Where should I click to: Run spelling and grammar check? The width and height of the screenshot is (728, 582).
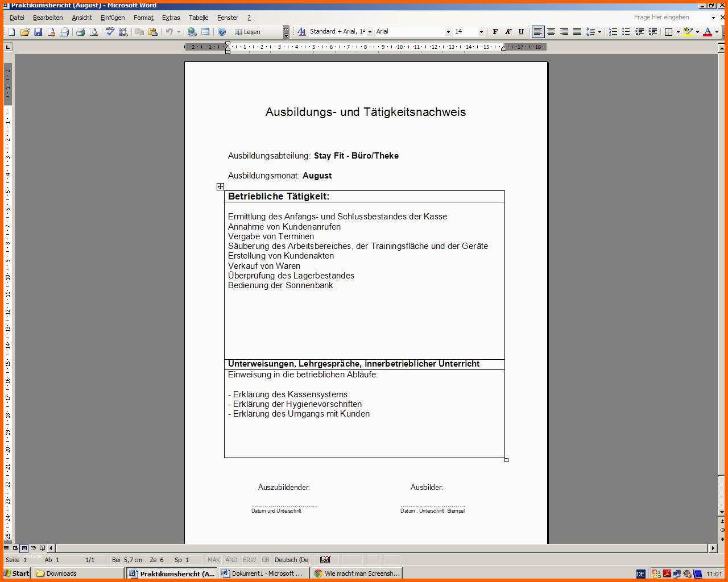pos(110,32)
